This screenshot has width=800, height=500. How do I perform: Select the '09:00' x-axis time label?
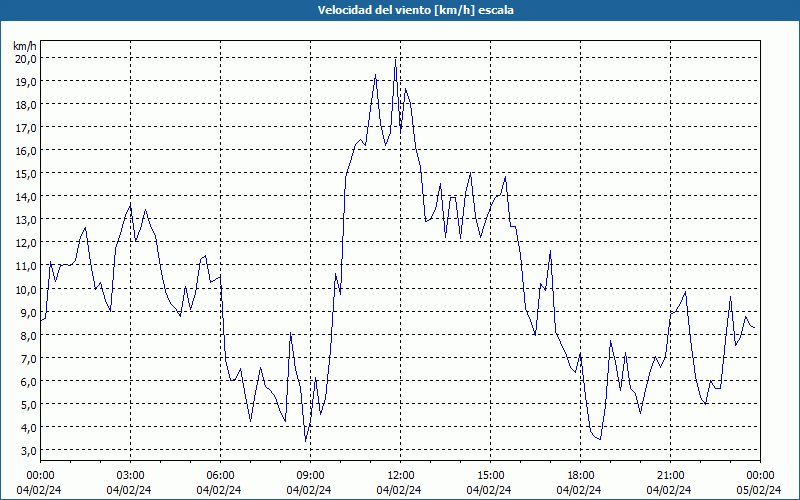310,476
